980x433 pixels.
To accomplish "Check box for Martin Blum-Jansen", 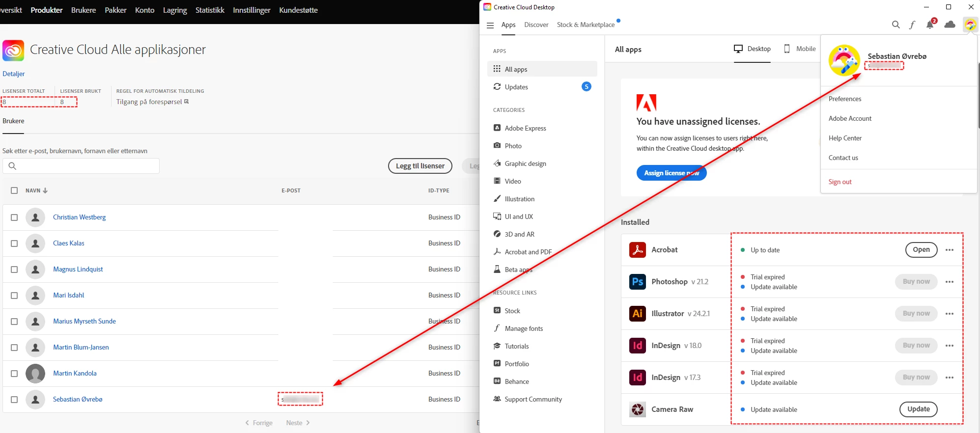I will (x=14, y=348).
